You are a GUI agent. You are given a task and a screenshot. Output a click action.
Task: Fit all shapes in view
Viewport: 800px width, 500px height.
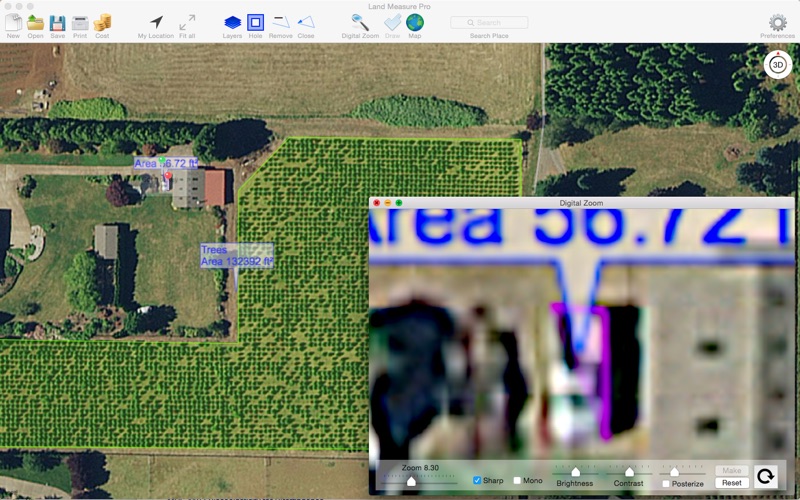[x=187, y=22]
